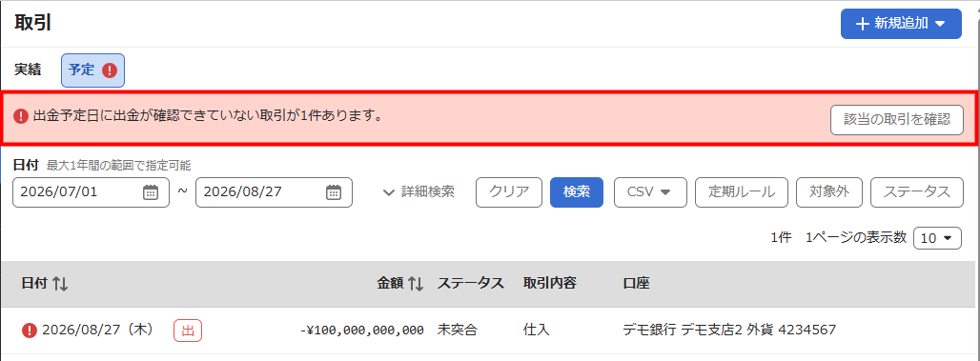Select the 予定 tab
This screenshot has width=980, height=361.
[92, 70]
